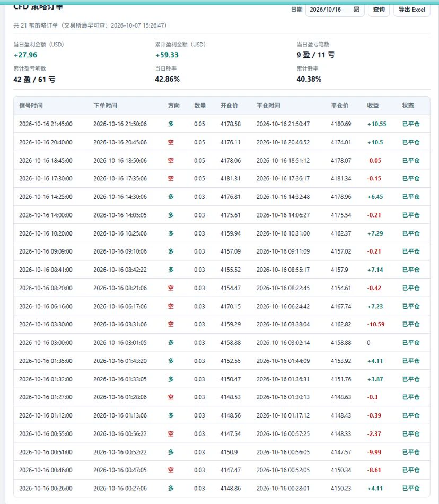Click order time 2026-10-16 20:45:06
Screen dimensions: 439x504
tap(120, 142)
